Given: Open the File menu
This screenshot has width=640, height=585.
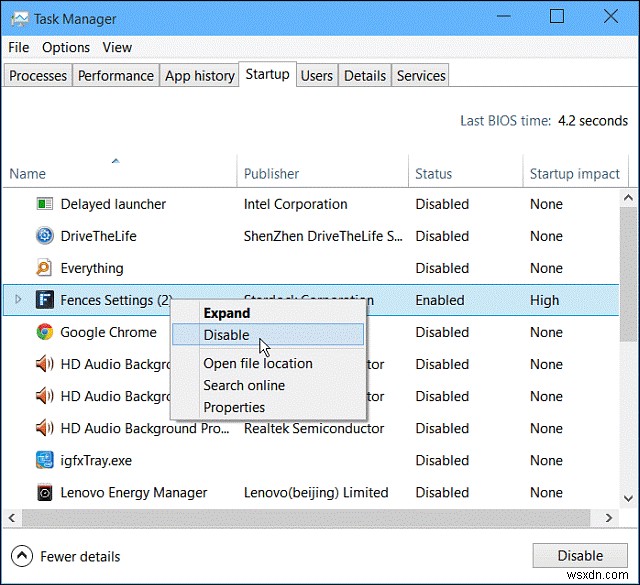Looking at the screenshot, I should pyautogui.click(x=19, y=47).
